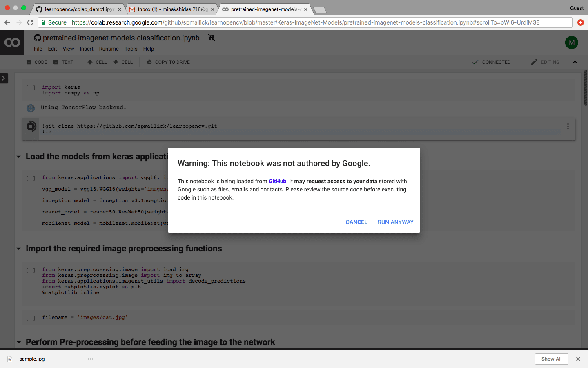Click Guest profile label
588x368 pixels.
tap(577, 8)
